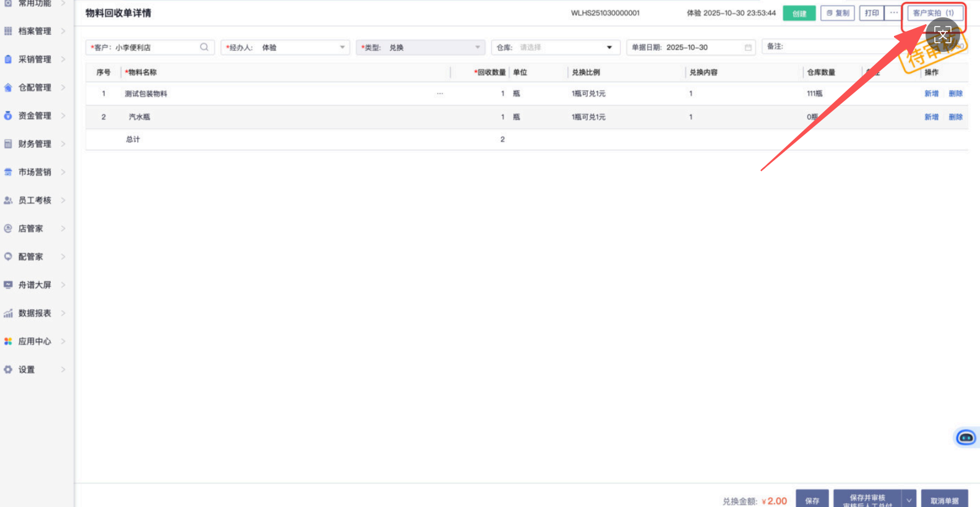Open the calendar icon for document date
The width and height of the screenshot is (980, 507).
click(x=748, y=48)
